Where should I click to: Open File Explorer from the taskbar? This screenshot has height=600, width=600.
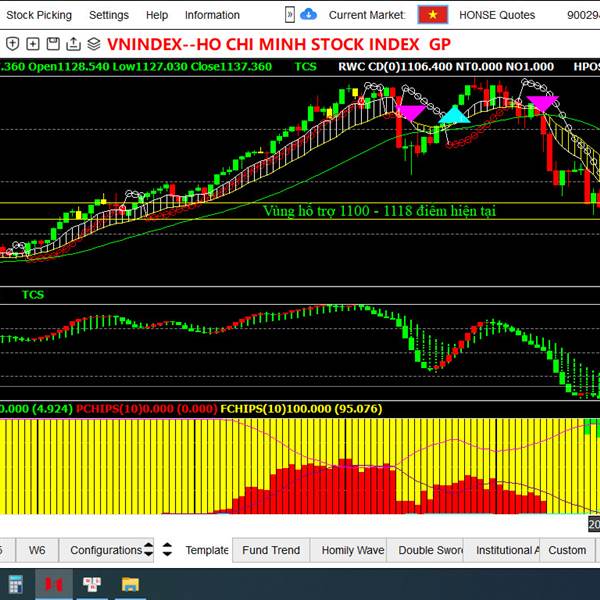click(x=130, y=584)
